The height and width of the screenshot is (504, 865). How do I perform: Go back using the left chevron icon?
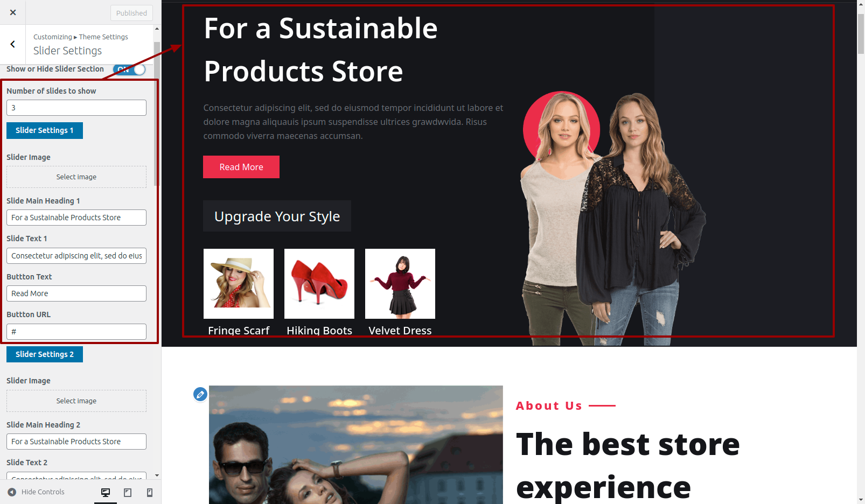point(13,44)
